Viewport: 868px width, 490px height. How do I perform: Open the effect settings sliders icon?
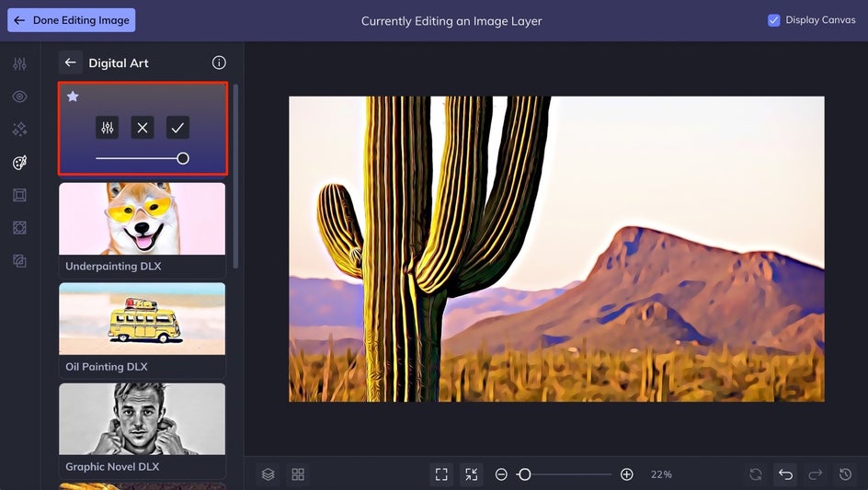pos(108,128)
